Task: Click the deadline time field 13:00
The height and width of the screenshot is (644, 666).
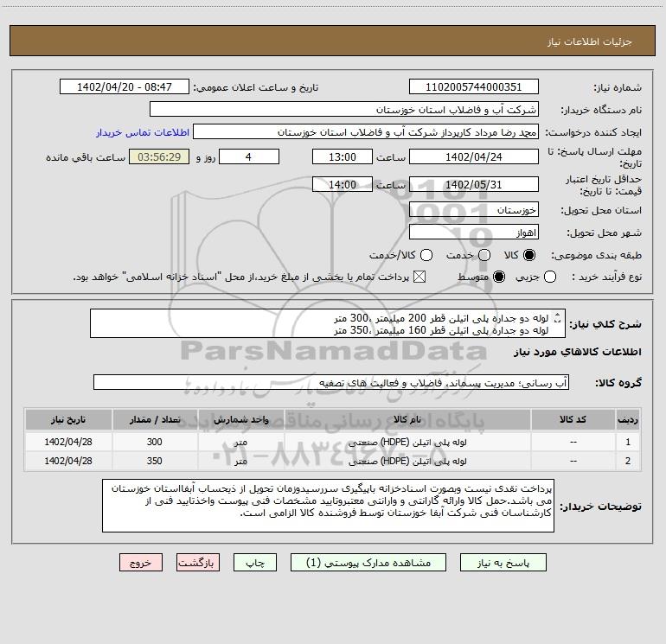Action: 343,156
